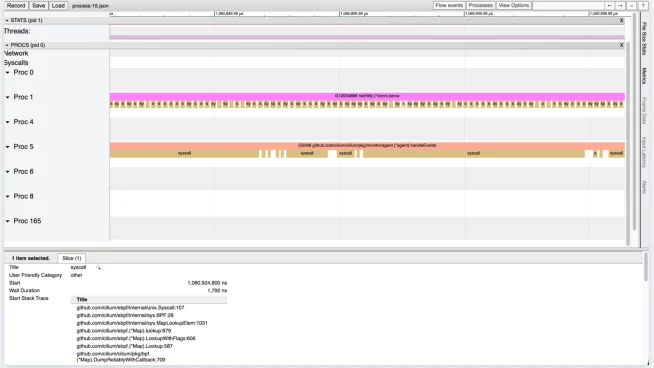This screenshot has width=654, height=368.
Task: Click the LookupWithFlags:606 stack frame
Action: click(136, 338)
